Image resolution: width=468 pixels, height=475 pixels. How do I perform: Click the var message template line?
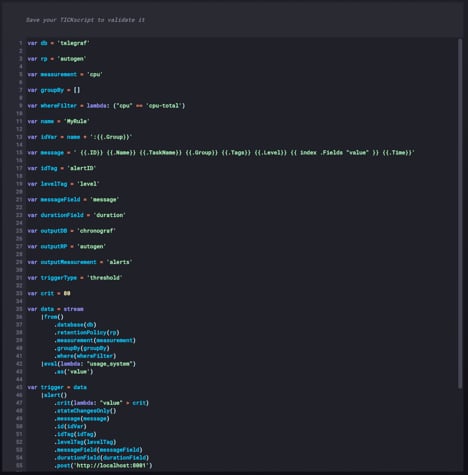221,153
